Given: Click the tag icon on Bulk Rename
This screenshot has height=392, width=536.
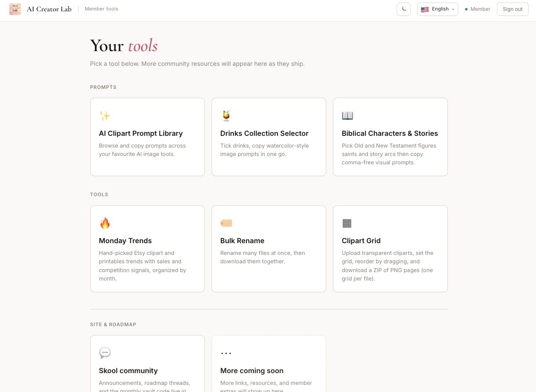Looking at the screenshot, I should (x=226, y=223).
